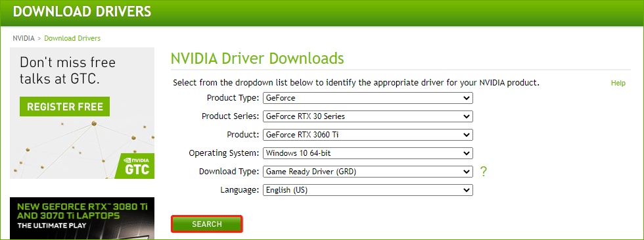Click the 'Select from the dropdown list' instruction text
This screenshot has width=644, height=240.
[356, 83]
